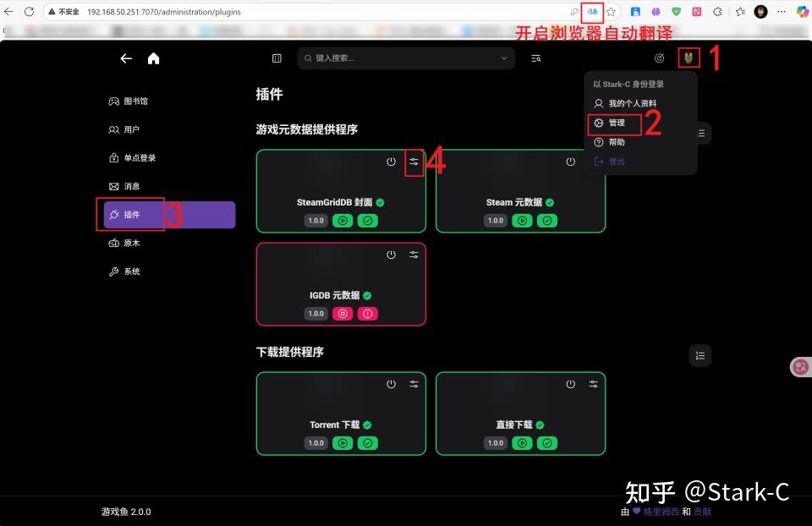Image resolution: width=812 pixels, height=526 pixels.
Task: Click the filter search icon right of search box
Action: (x=535, y=58)
